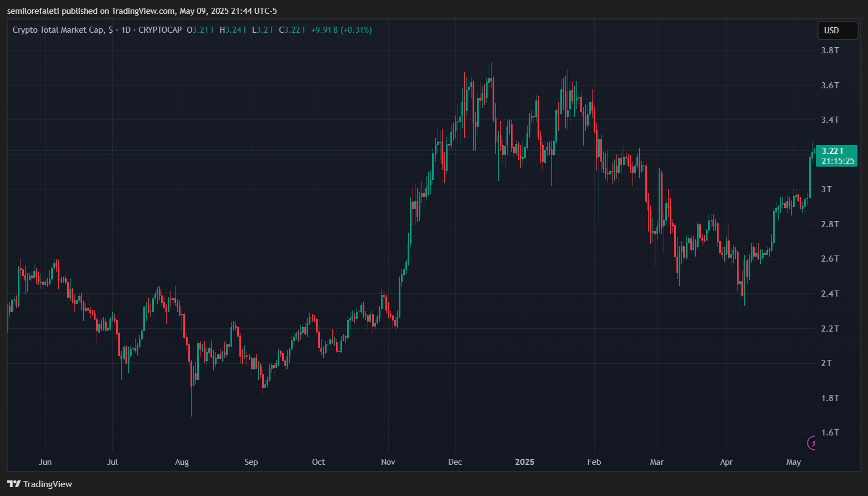Click the purple lightning bolt icon
This screenshot has height=496, width=868.
(812, 443)
